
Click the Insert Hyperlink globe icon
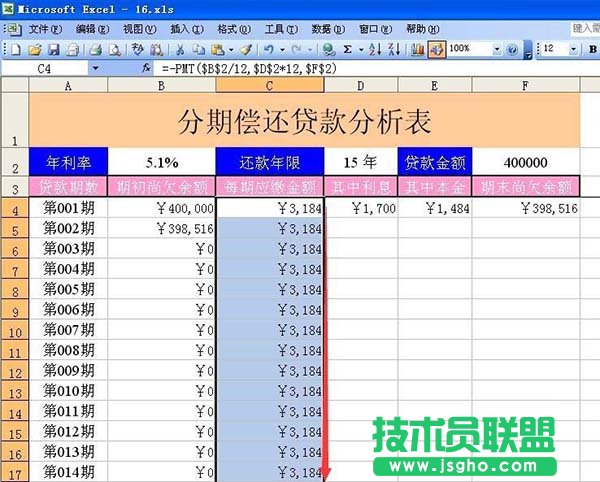click(x=328, y=49)
